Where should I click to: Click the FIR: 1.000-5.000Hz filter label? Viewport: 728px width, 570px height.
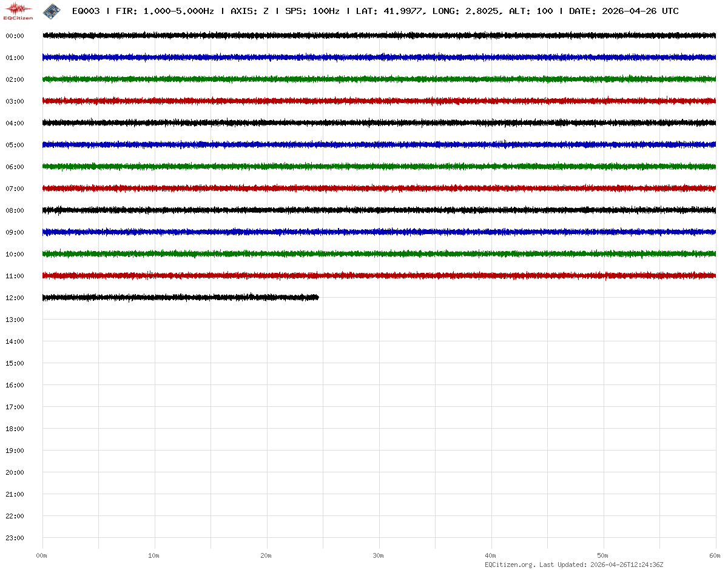point(164,12)
